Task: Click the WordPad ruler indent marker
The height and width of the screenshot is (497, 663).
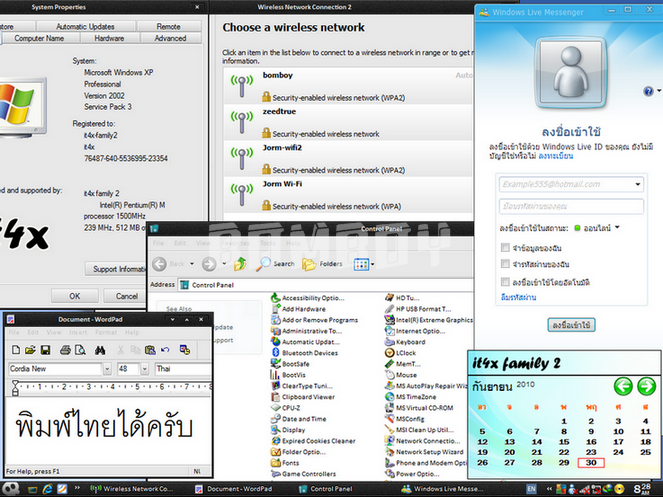Action: [15, 387]
